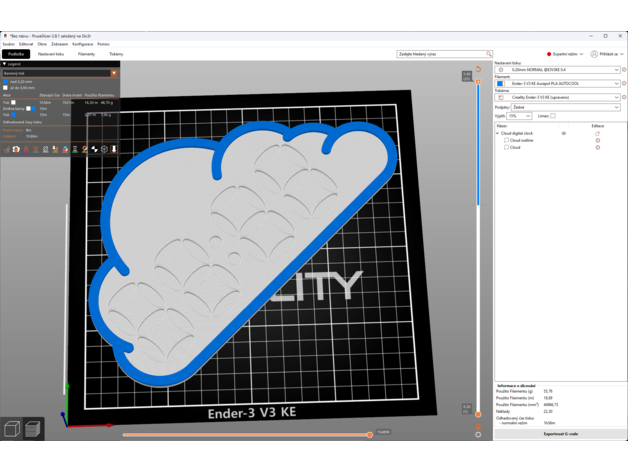628x472 pixels.
Task: Click the Exportovat G-code button
Action: pos(560,434)
